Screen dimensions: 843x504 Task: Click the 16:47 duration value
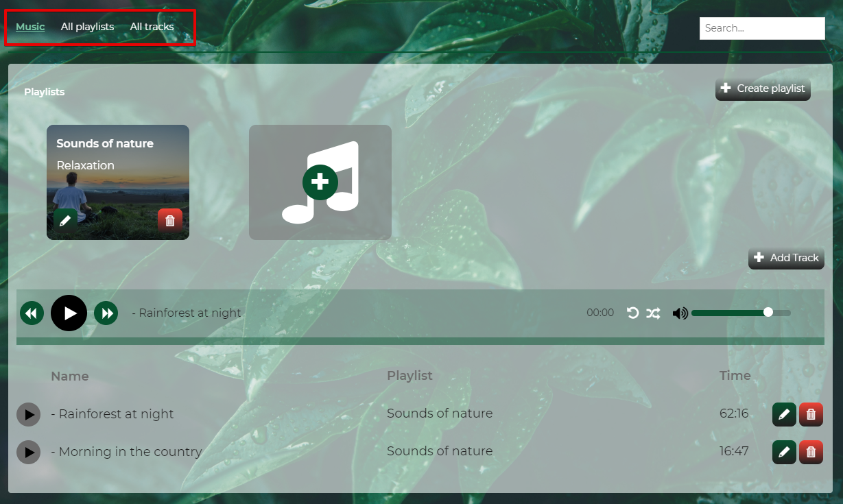tap(734, 451)
